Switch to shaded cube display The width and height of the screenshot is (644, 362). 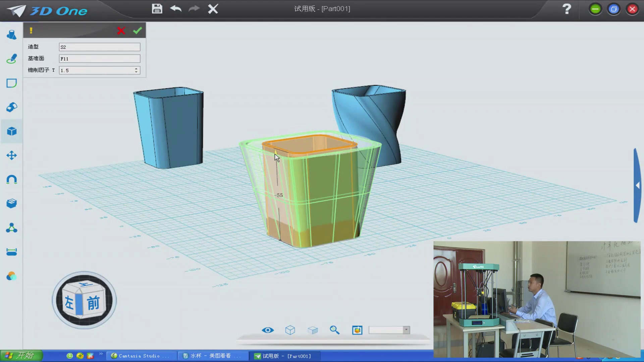(313, 330)
